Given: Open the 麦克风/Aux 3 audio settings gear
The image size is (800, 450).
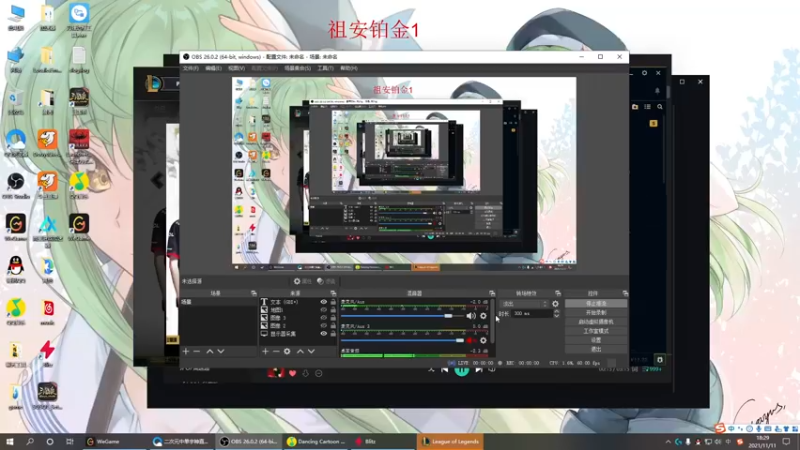Looking at the screenshot, I should coord(483,340).
